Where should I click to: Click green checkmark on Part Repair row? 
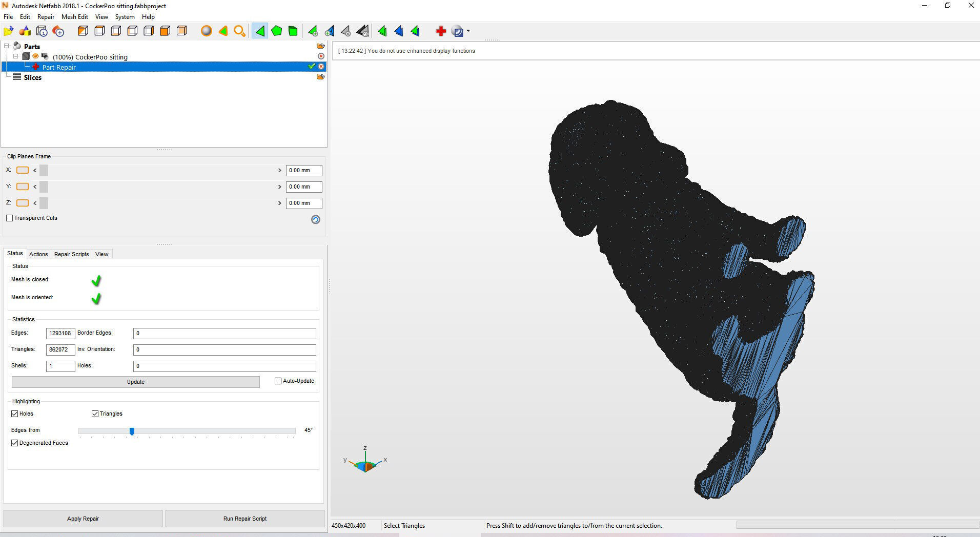pos(311,66)
